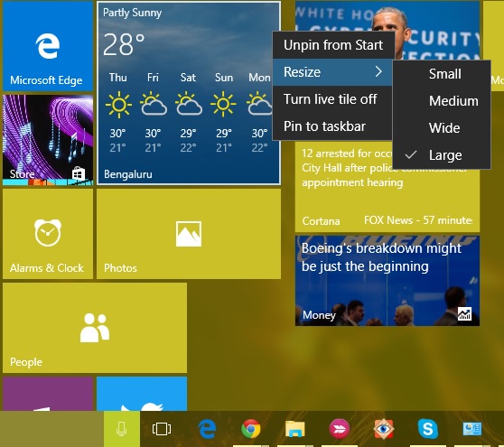Click 'FOX News - 57 minutes' source text
The height and width of the screenshot is (447, 504).
pos(418,220)
